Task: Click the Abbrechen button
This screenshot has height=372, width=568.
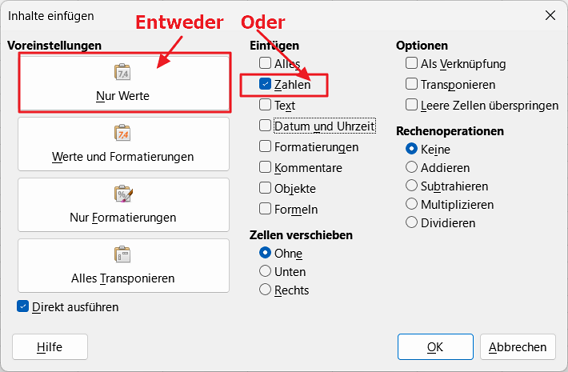Action: (x=518, y=347)
